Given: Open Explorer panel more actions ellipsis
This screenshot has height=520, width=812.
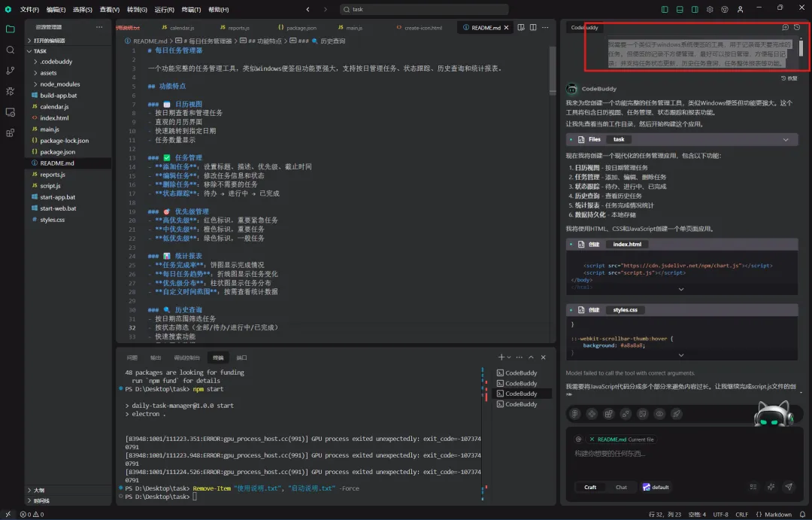Looking at the screenshot, I should [x=99, y=27].
